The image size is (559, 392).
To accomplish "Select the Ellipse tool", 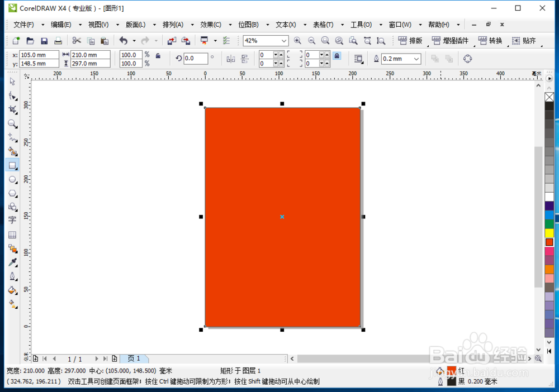I will coord(12,180).
